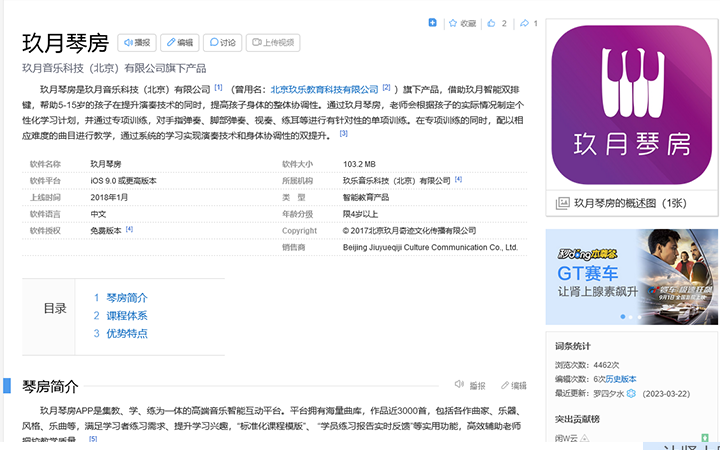
Task: Open the 编辑 edit button beside the title
Action: coord(180,43)
